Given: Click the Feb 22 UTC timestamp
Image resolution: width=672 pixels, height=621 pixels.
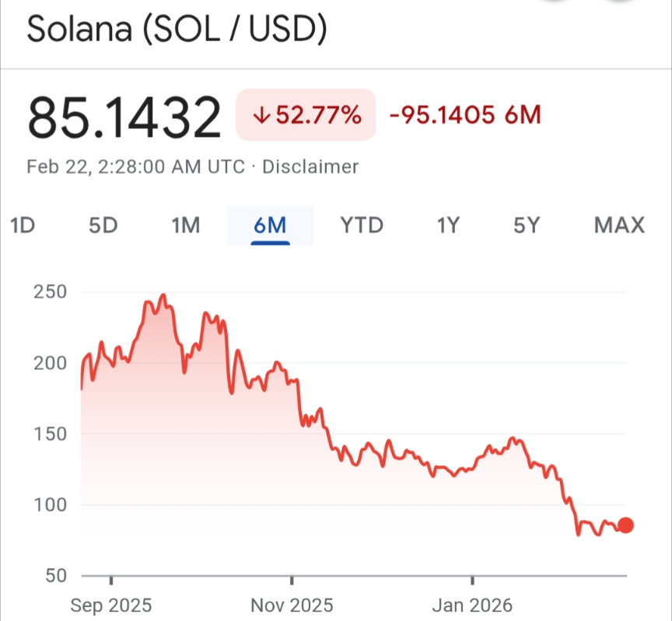Looking at the screenshot, I should pos(135,166).
